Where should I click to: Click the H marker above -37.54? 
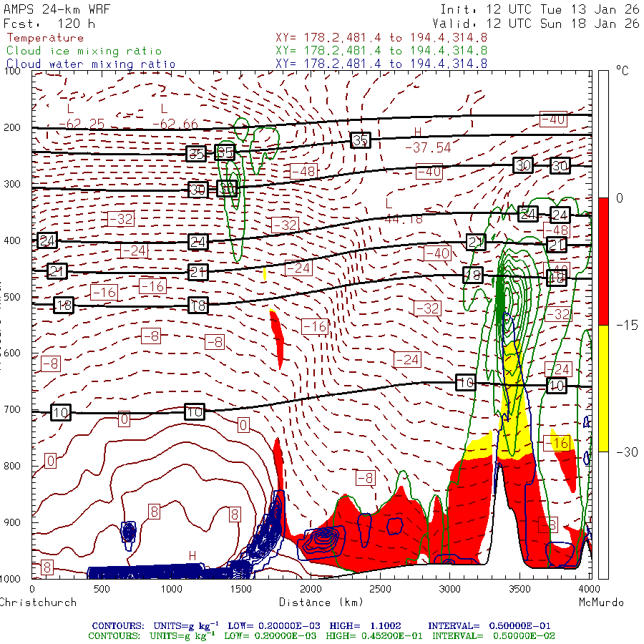[418, 132]
